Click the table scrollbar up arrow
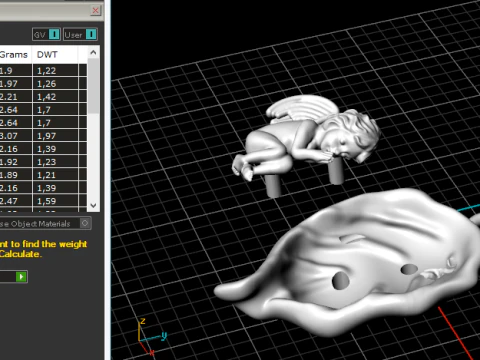Screen dimensions: 480x360 coord(93,52)
